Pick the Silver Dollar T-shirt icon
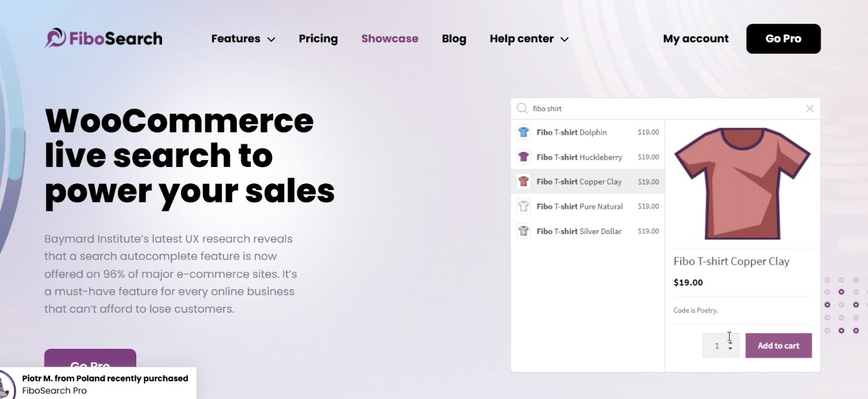 tap(523, 231)
